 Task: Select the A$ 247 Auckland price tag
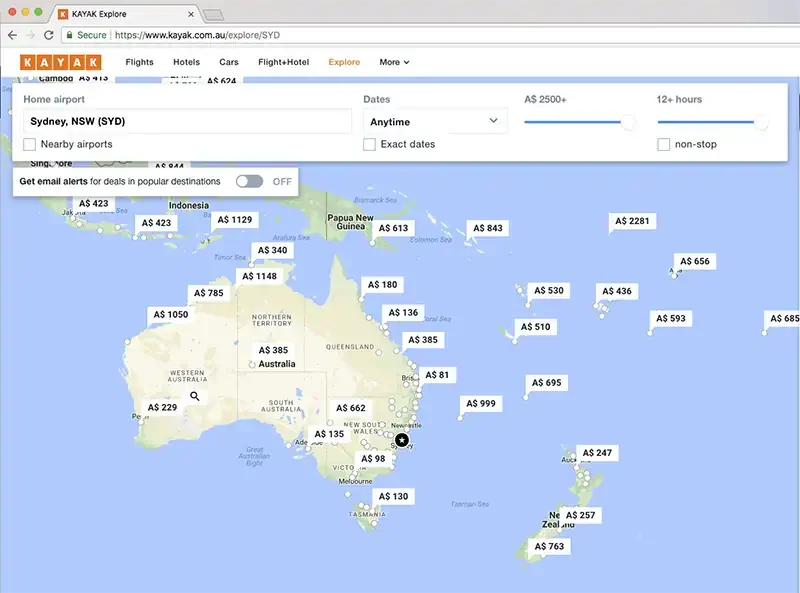pos(597,453)
